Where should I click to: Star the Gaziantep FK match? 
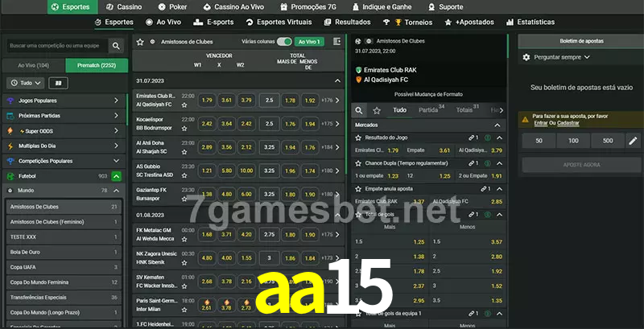[184, 199]
